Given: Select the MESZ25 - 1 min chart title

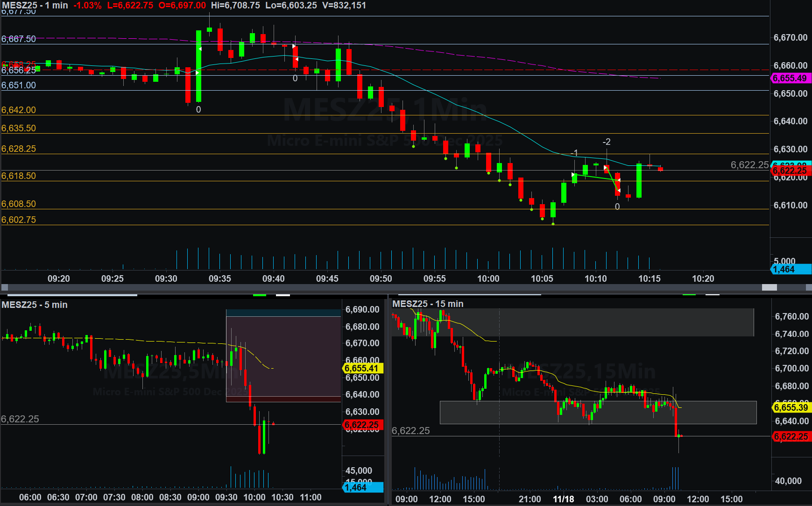Looking at the screenshot, I should pos(35,5).
